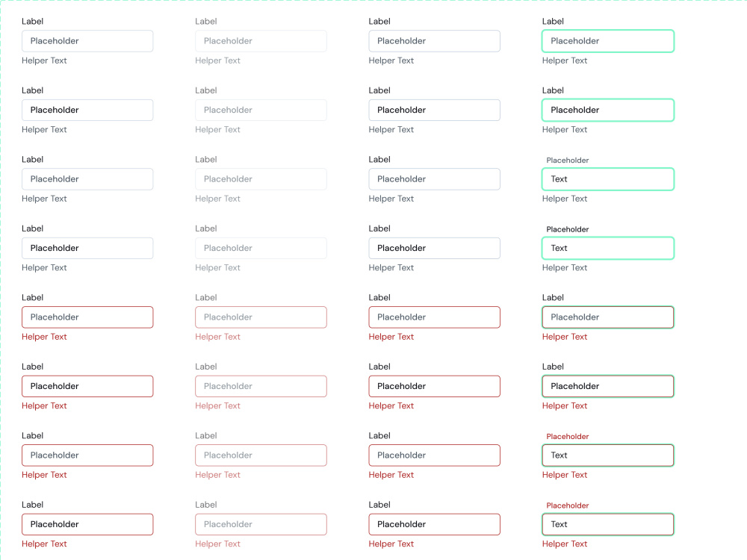This screenshot has height=560, width=747.
Task: Click the first red-bordered input in third column
Action: 434,317
